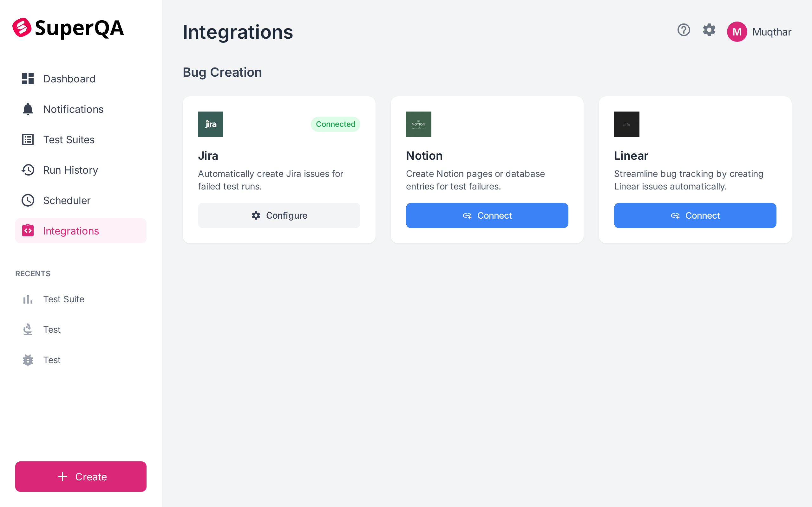Open the Muqthar profile avatar
812x507 pixels.
(x=737, y=31)
